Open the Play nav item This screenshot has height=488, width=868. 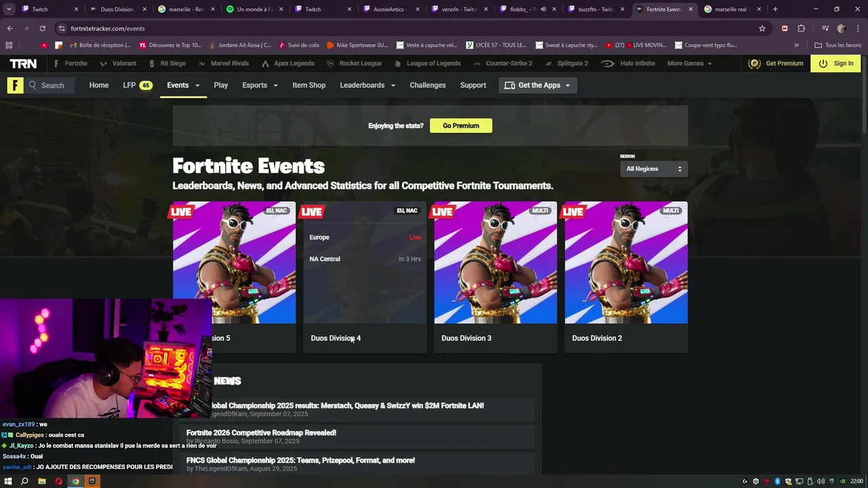pyautogui.click(x=221, y=85)
